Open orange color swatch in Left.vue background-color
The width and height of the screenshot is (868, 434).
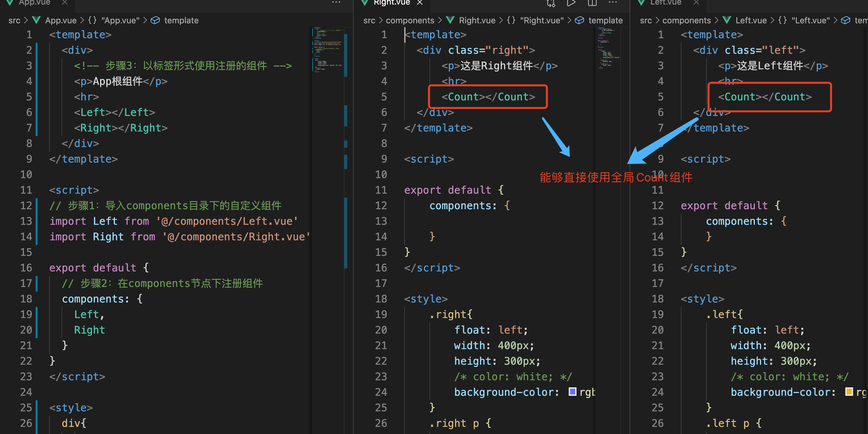point(849,392)
